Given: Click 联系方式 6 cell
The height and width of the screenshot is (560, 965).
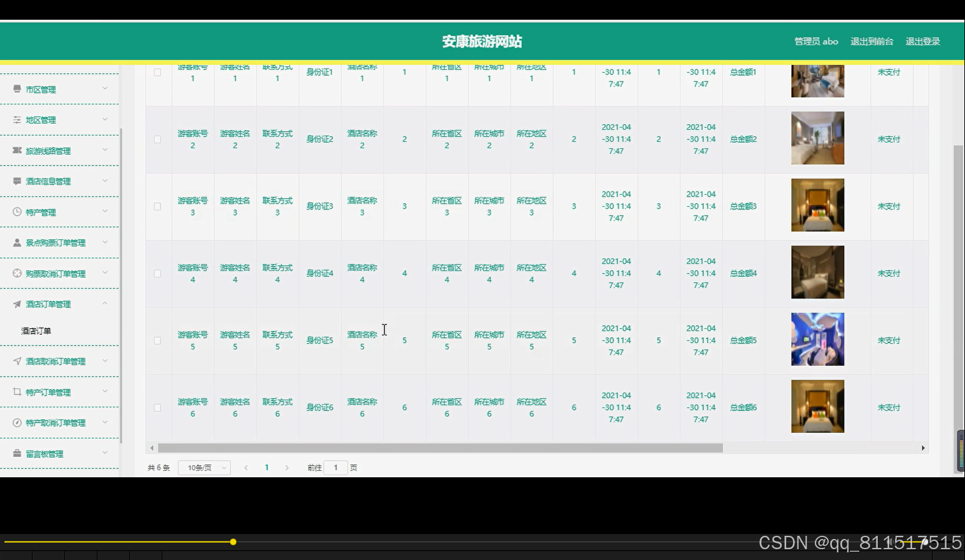Looking at the screenshot, I should tap(278, 408).
